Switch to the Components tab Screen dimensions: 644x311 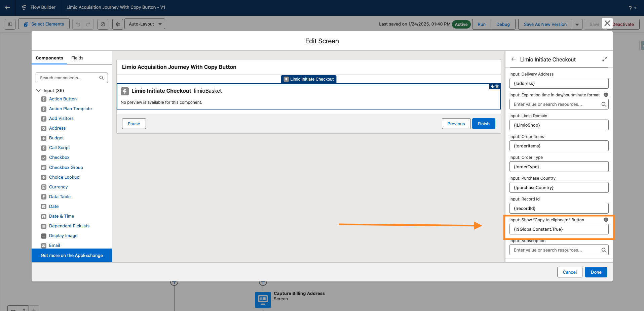click(49, 58)
